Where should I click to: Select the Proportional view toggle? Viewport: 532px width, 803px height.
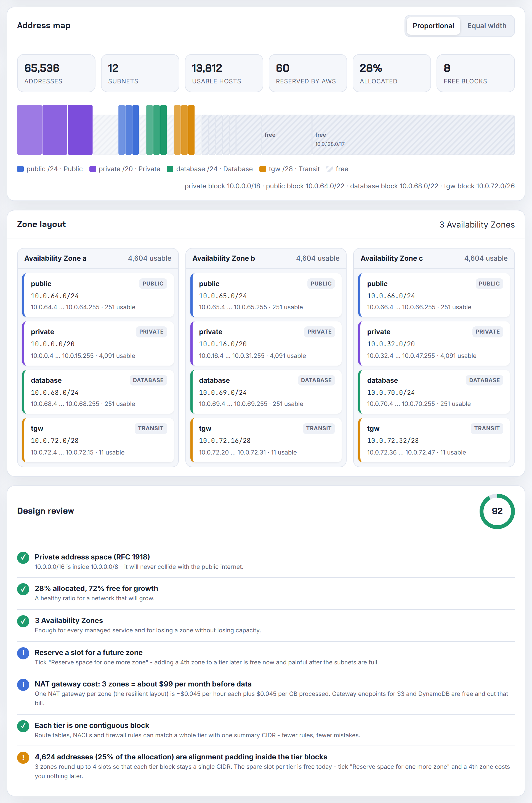[x=433, y=26]
